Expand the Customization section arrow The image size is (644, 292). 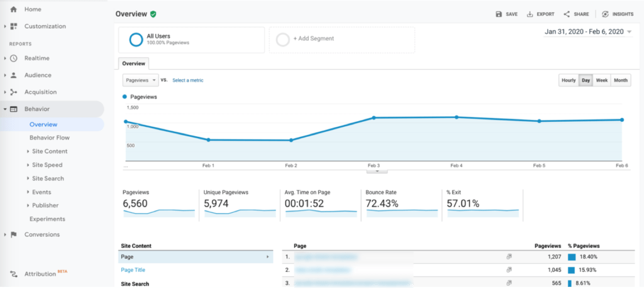5,26
